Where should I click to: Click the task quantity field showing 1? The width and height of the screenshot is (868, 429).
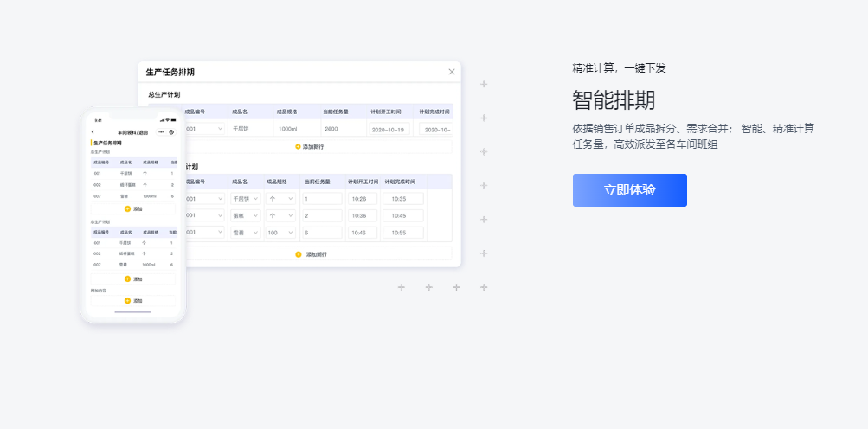pos(322,199)
